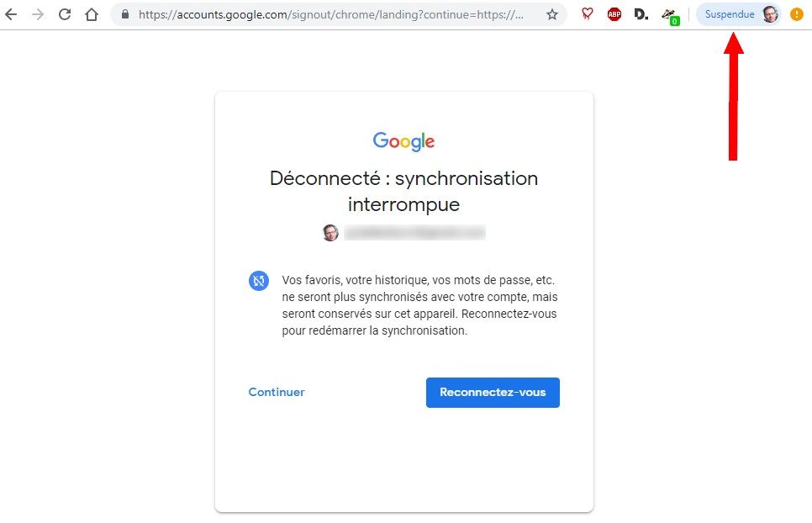
Task: Click the toolbar profile avatar photo
Action: pos(770,14)
